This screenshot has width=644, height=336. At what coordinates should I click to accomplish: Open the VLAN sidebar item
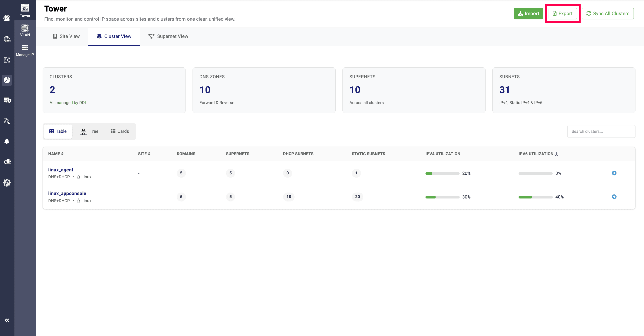(25, 30)
